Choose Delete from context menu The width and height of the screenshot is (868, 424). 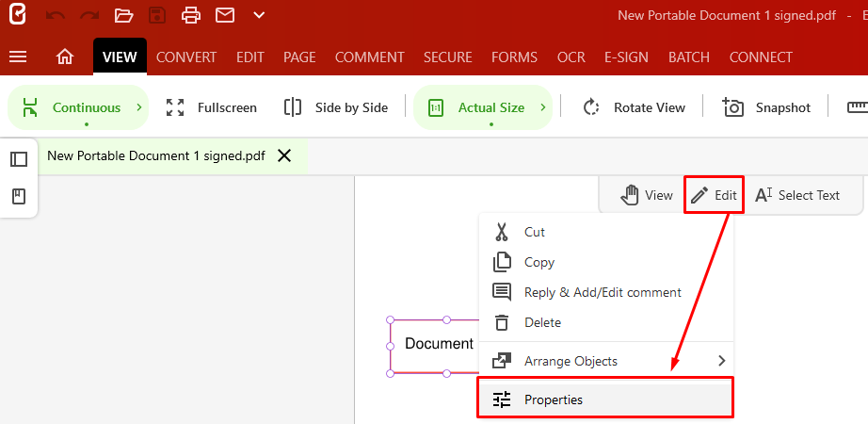(605, 322)
